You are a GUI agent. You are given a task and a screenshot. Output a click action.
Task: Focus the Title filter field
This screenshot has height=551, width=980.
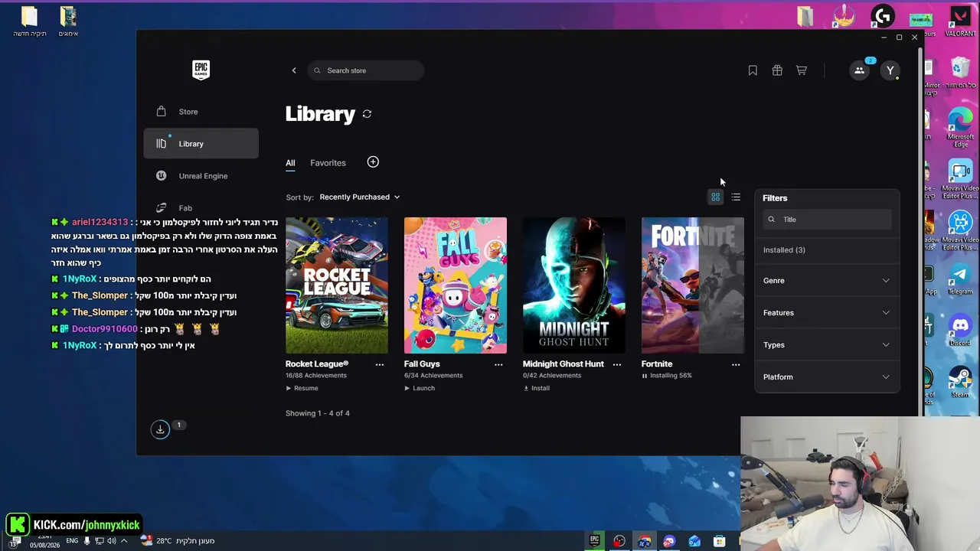click(x=827, y=220)
